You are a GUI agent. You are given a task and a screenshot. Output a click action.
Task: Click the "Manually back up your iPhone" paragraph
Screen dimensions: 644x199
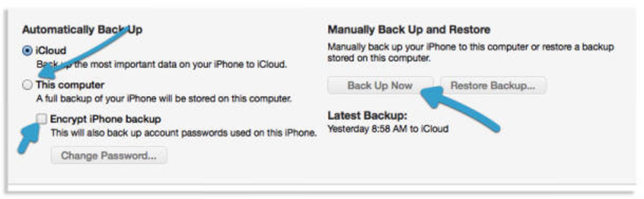470,52
